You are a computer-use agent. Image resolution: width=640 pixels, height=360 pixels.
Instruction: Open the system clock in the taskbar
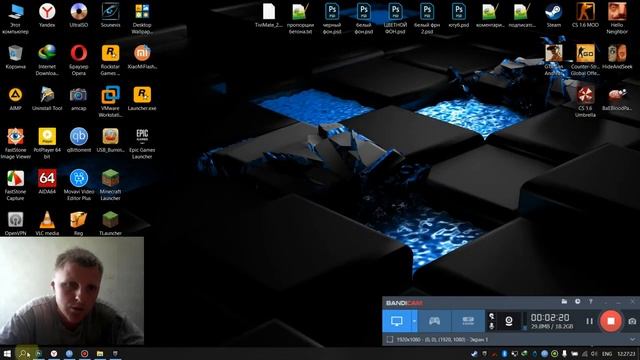(x=626, y=354)
